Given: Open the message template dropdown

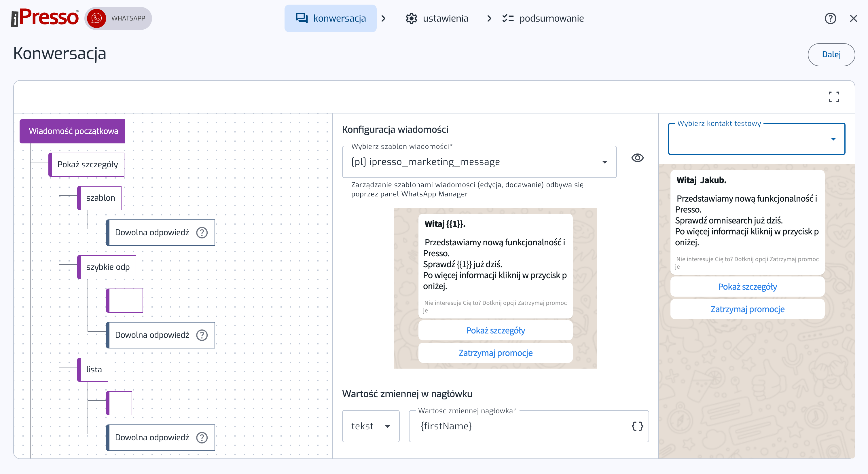Looking at the screenshot, I should coord(479,162).
